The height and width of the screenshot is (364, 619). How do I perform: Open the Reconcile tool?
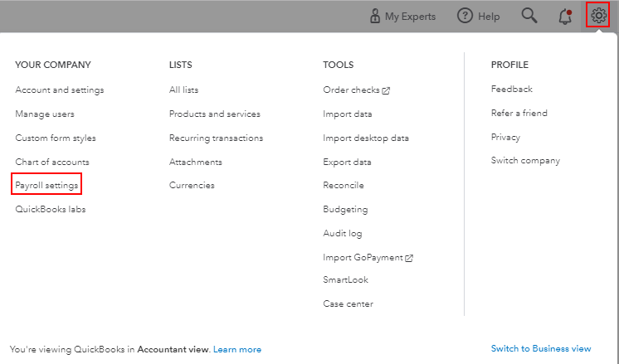pos(343,185)
